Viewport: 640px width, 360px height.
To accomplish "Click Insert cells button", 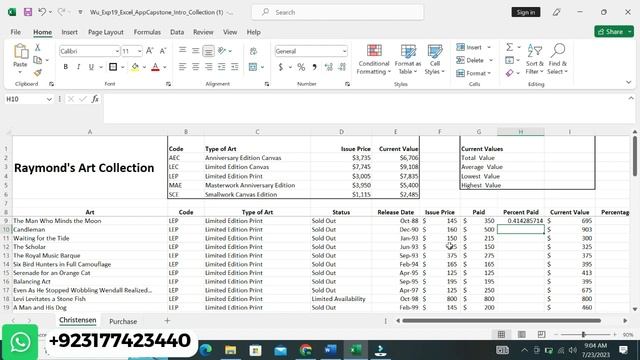I will click(x=473, y=47).
